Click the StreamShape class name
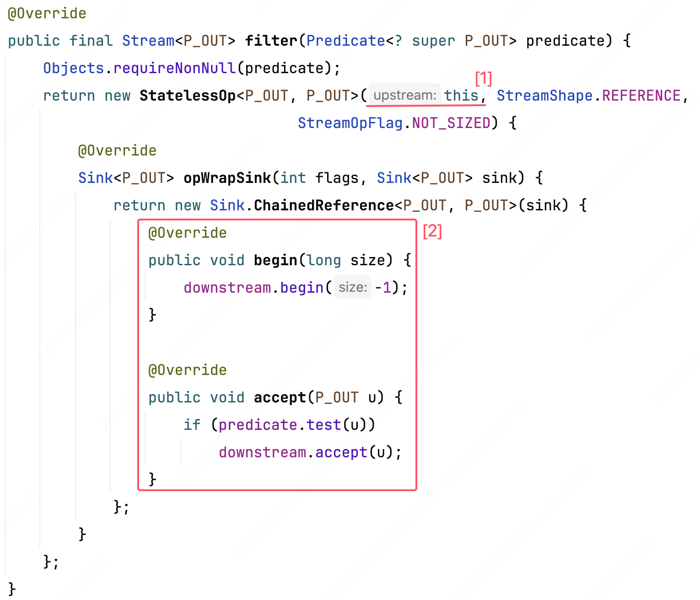This screenshot has width=700, height=600. [544, 96]
